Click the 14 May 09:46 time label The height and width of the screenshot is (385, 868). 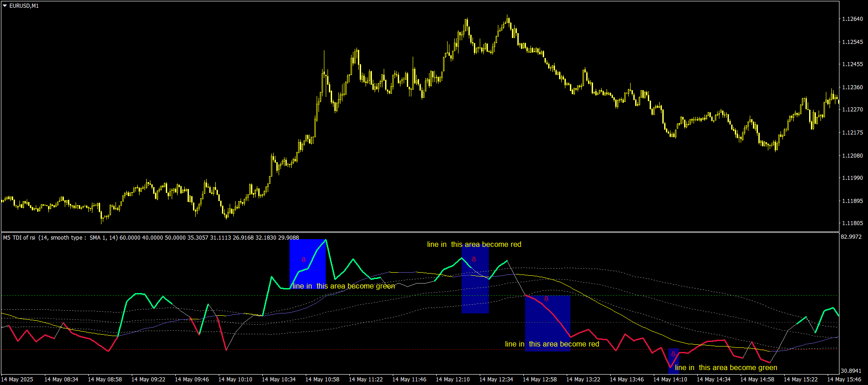[x=192, y=380]
